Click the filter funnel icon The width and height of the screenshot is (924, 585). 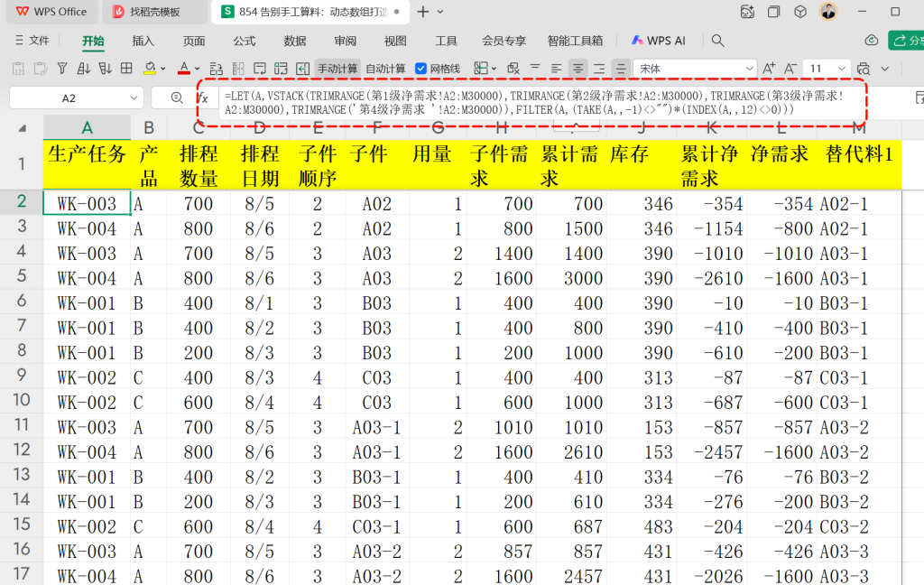pos(62,69)
